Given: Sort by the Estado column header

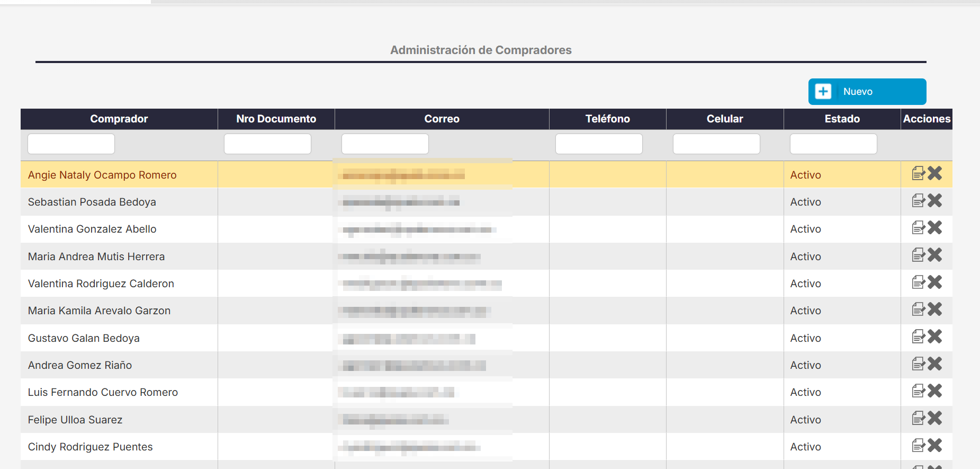Looking at the screenshot, I should (842, 119).
